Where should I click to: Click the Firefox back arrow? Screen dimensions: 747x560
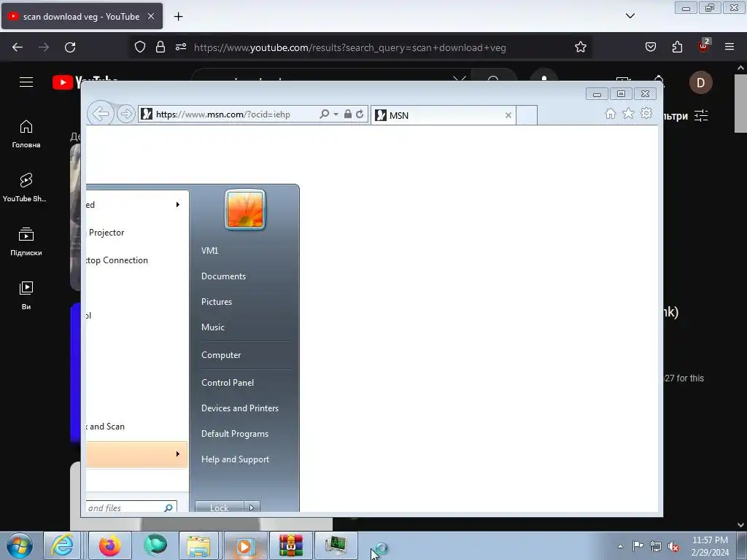coord(18,47)
